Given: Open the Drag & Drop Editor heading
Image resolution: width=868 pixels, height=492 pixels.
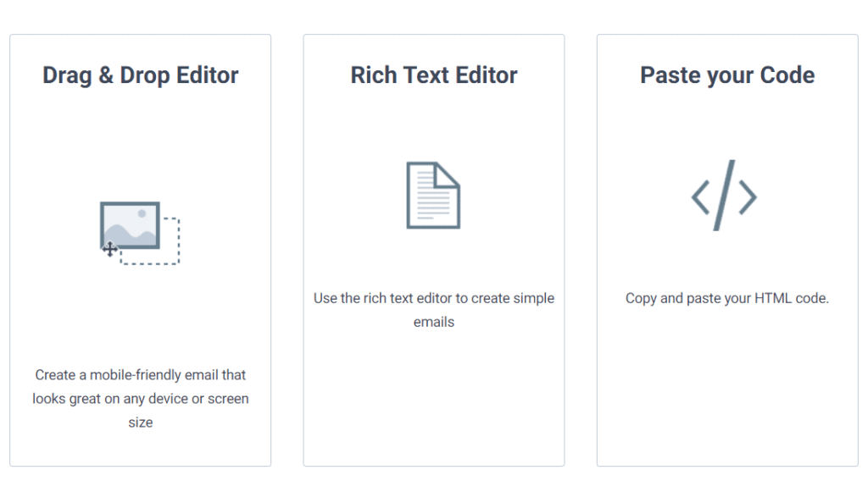Looking at the screenshot, I should coord(141,75).
